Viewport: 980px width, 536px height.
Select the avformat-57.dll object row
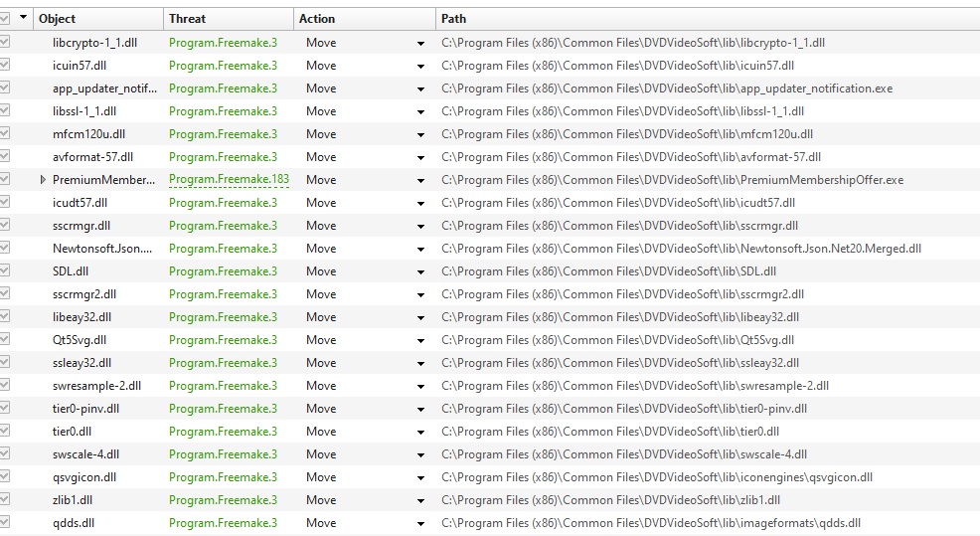pos(92,157)
